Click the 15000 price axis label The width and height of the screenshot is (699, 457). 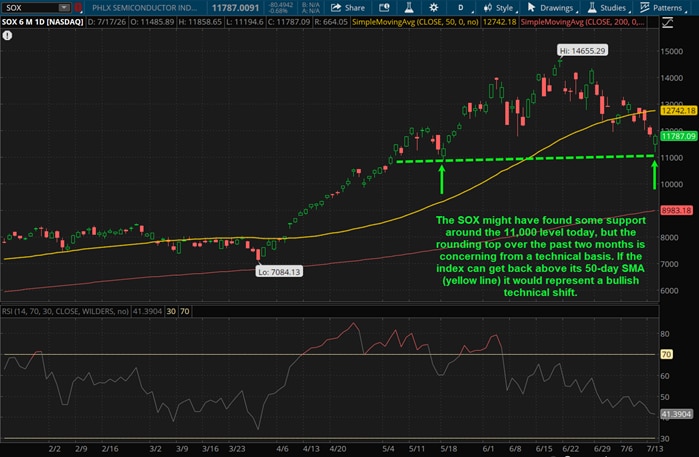(671, 51)
